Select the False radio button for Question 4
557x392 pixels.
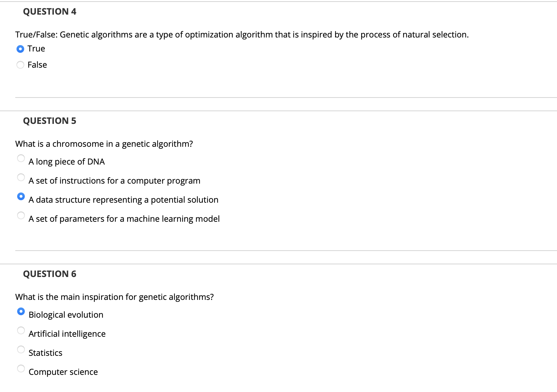(x=20, y=65)
